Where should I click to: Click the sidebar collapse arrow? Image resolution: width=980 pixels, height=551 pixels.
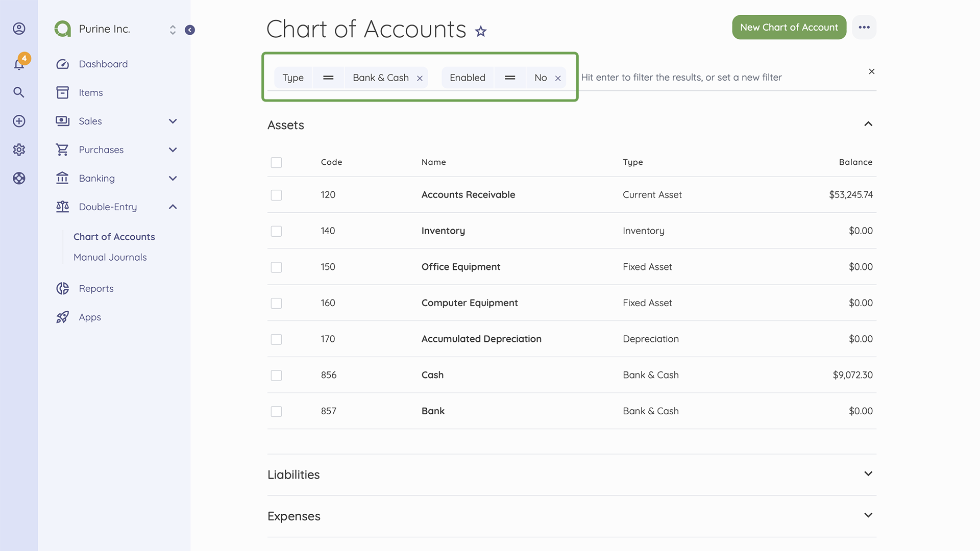click(x=190, y=30)
